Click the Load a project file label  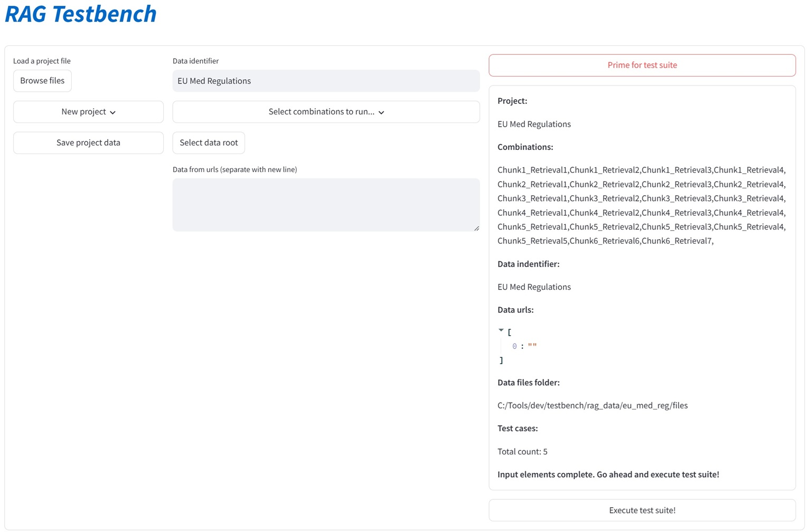coord(42,61)
